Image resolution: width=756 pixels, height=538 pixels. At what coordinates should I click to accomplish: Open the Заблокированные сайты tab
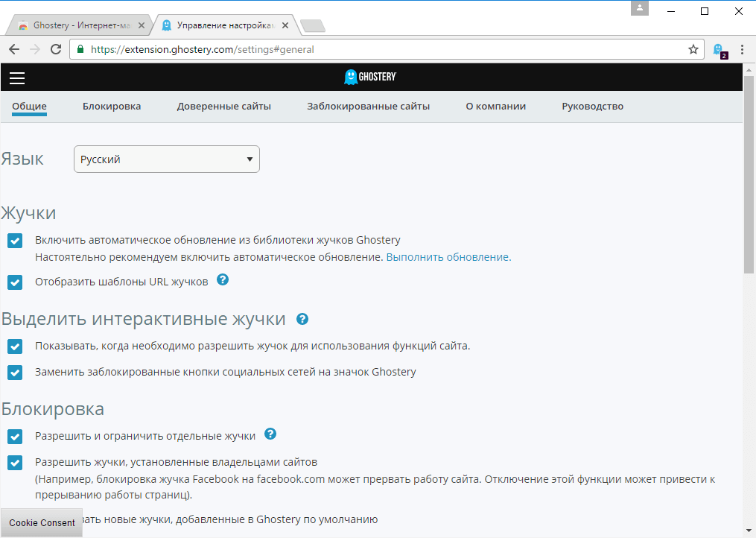coord(369,106)
